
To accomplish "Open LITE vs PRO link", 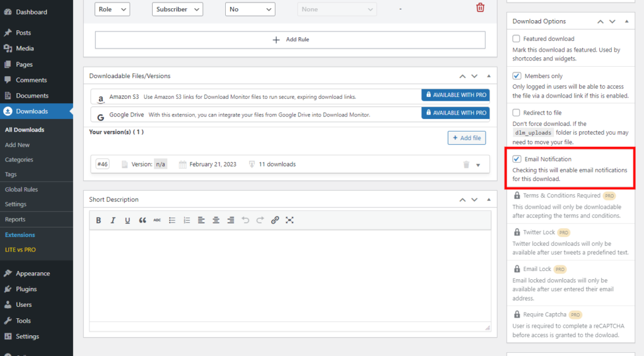I will pos(20,250).
